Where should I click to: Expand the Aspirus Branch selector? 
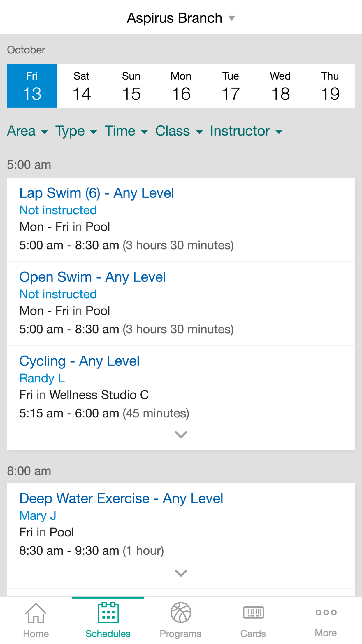click(x=181, y=18)
